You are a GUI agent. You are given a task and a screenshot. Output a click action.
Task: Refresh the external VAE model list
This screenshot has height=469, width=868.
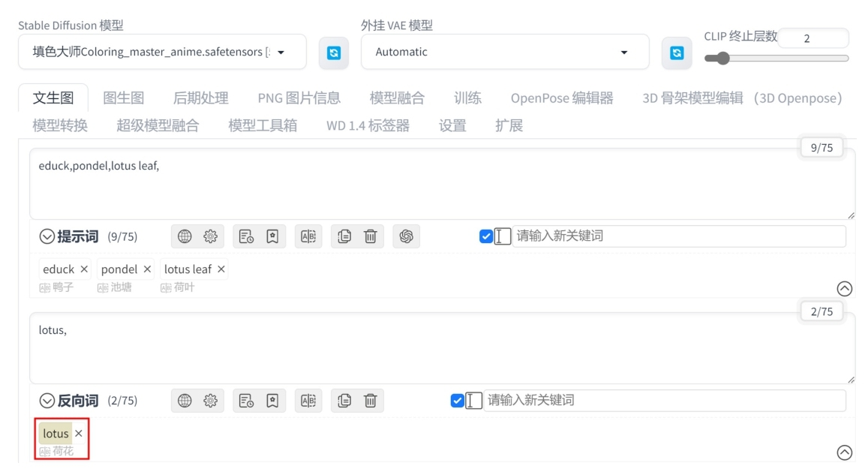tap(677, 53)
